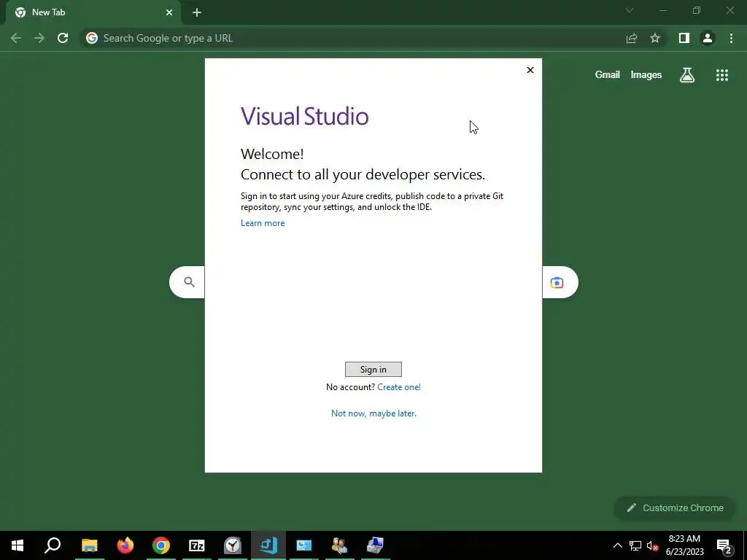This screenshot has width=747, height=560.
Task: Open the clock app in taskbar
Action: (233, 545)
